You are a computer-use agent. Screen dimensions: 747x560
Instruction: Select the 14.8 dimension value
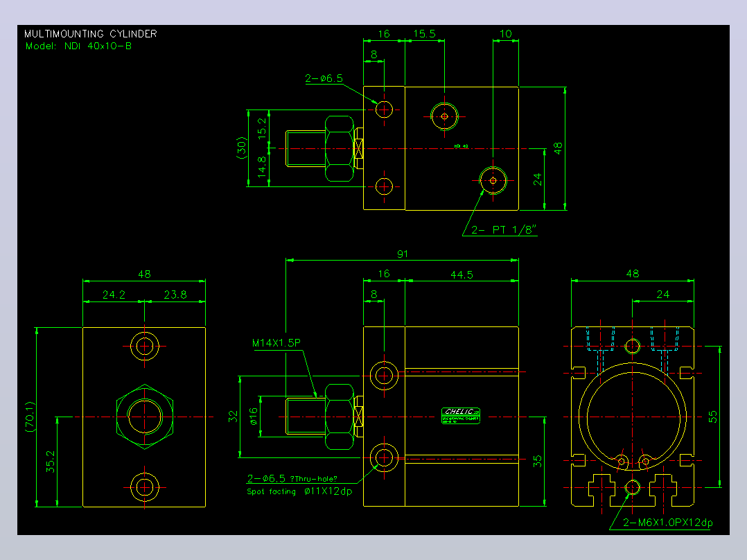click(263, 167)
